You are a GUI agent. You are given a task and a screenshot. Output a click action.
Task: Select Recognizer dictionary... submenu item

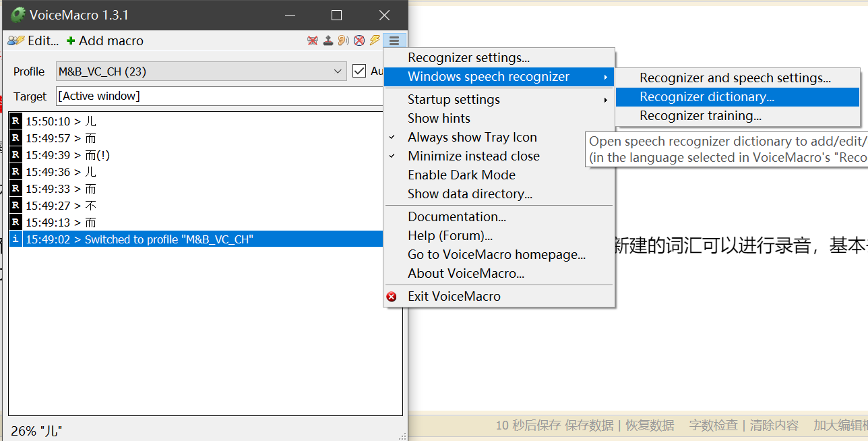point(738,97)
